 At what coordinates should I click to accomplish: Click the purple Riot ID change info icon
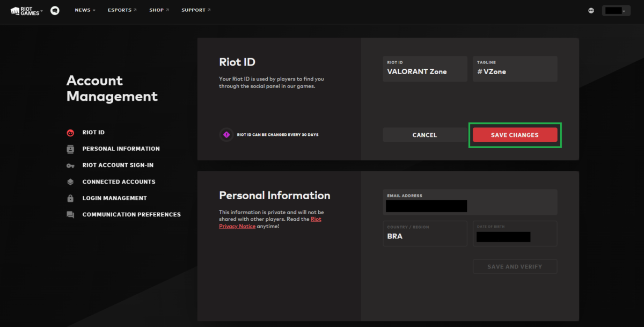click(x=226, y=135)
